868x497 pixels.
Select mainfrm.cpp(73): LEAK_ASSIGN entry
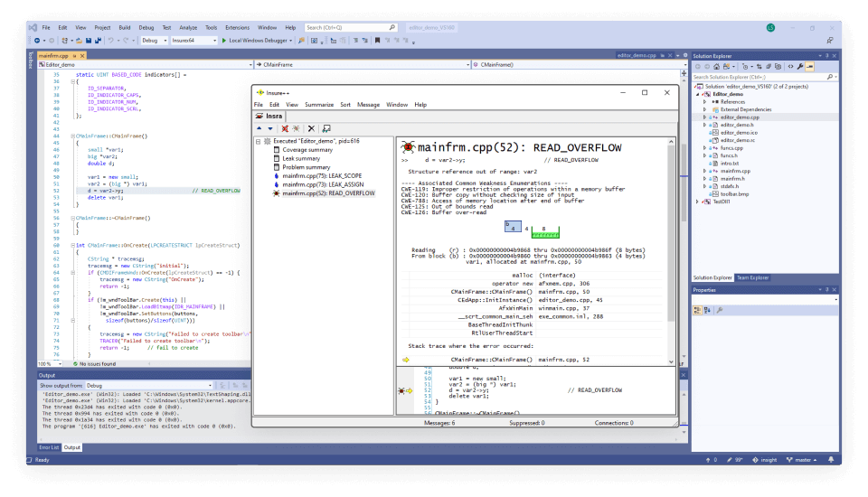click(x=323, y=184)
